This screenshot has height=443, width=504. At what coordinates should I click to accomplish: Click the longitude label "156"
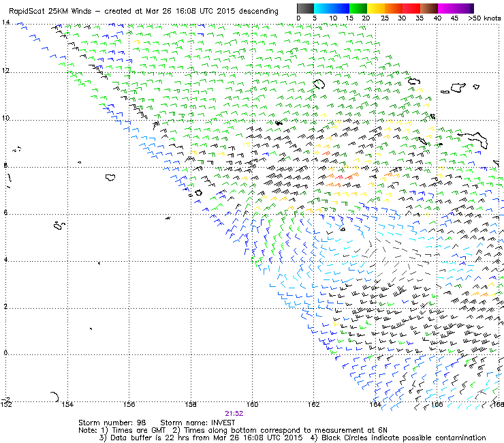click(x=129, y=404)
